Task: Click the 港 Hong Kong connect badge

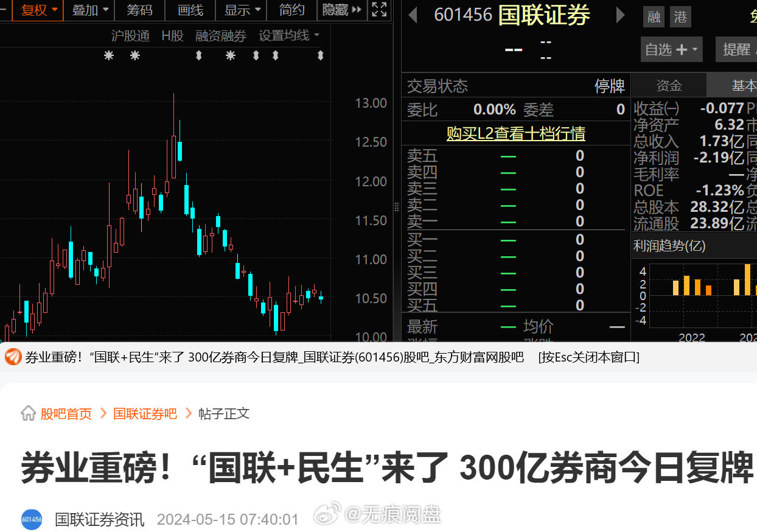Action: (x=680, y=17)
